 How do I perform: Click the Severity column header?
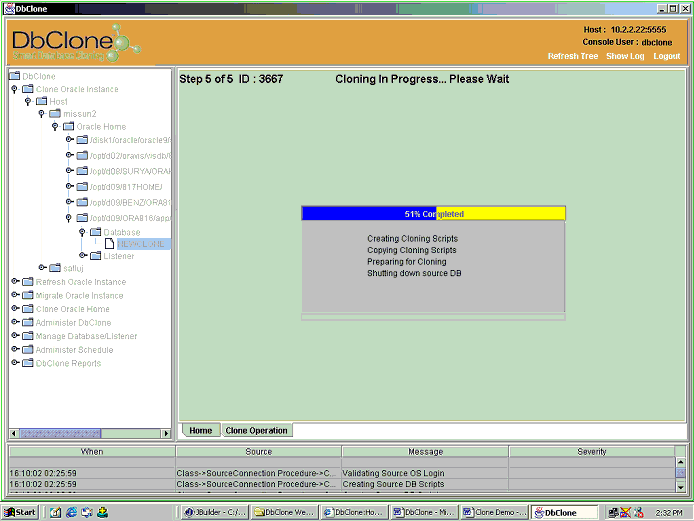coord(592,452)
